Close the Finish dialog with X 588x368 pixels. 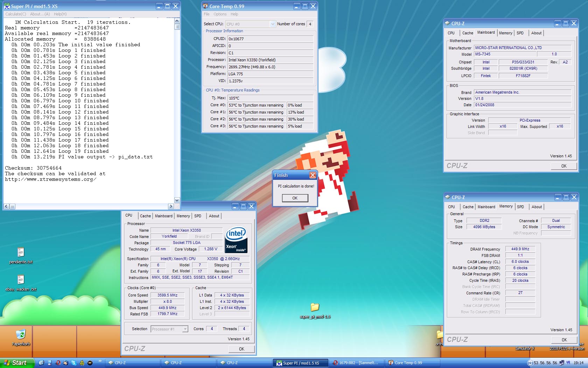point(313,175)
